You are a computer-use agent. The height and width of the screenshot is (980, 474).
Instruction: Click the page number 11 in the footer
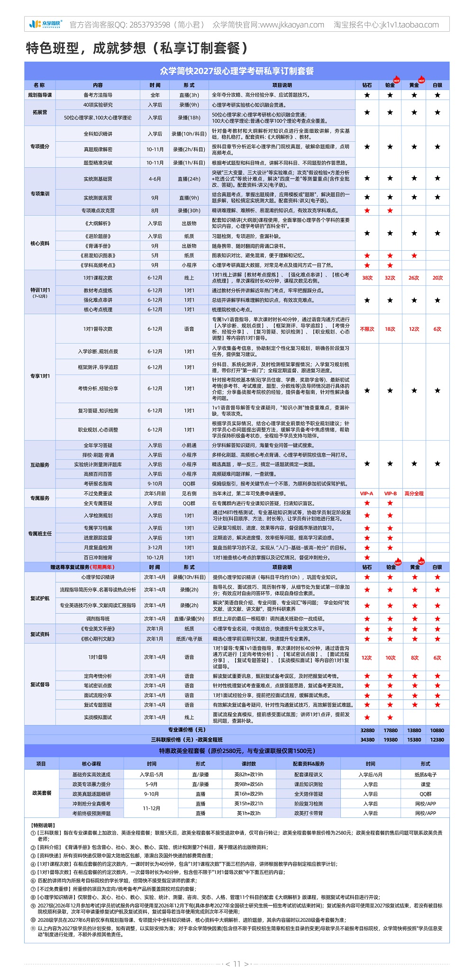click(x=237, y=964)
